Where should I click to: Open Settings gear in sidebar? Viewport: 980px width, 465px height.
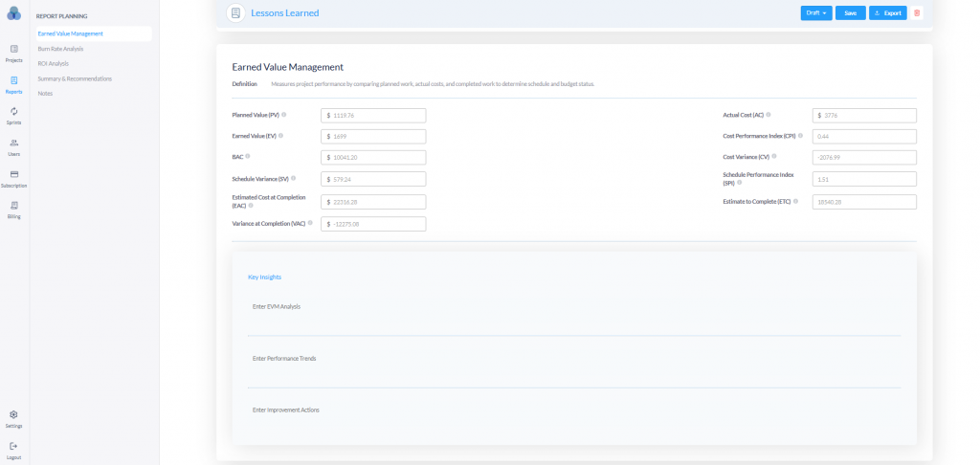[13, 414]
